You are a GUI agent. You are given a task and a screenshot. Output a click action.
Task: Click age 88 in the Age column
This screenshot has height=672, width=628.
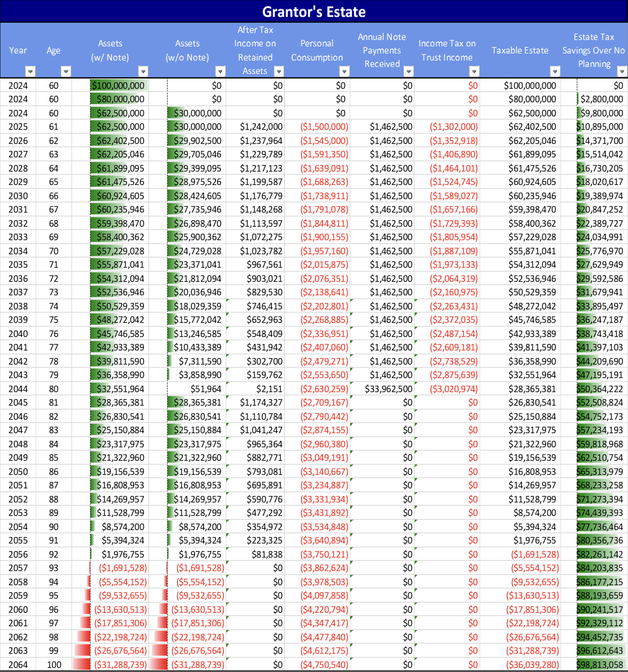[x=54, y=499]
